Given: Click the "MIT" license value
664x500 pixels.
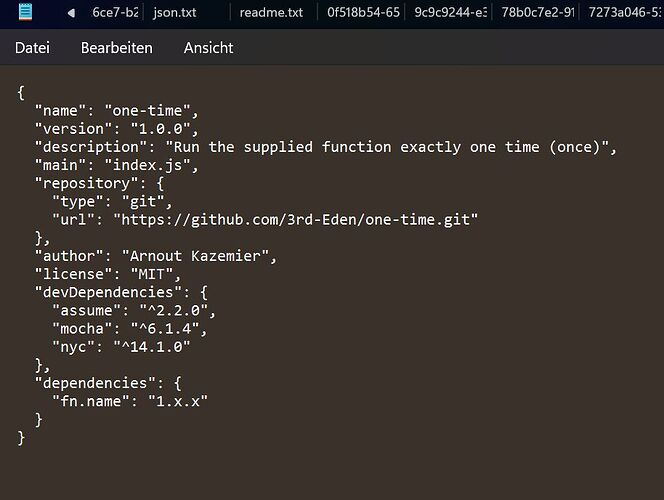Looking at the screenshot, I should [x=151, y=274].
